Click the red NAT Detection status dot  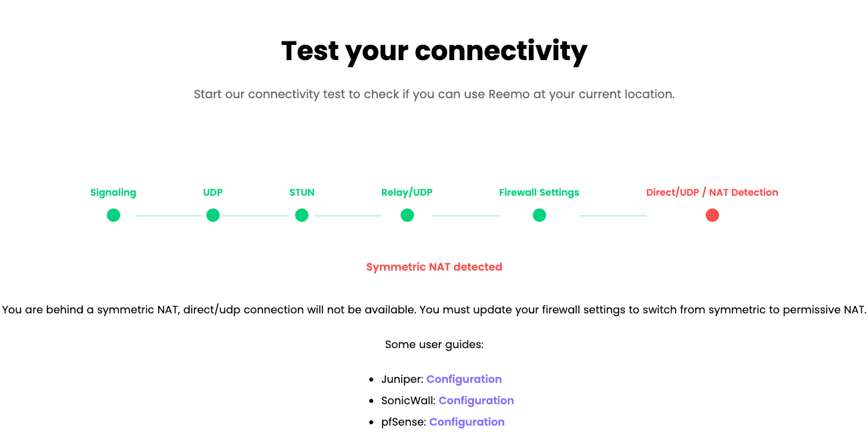[x=712, y=215]
